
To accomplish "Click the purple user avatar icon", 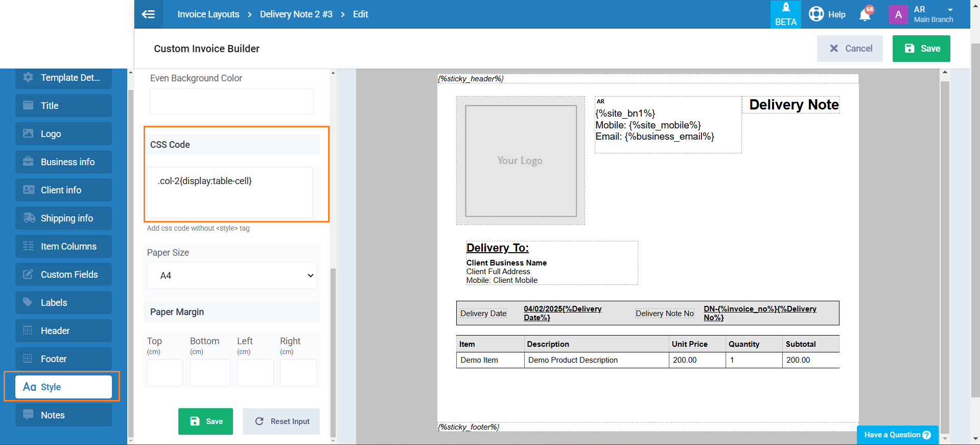I will 898,14.
